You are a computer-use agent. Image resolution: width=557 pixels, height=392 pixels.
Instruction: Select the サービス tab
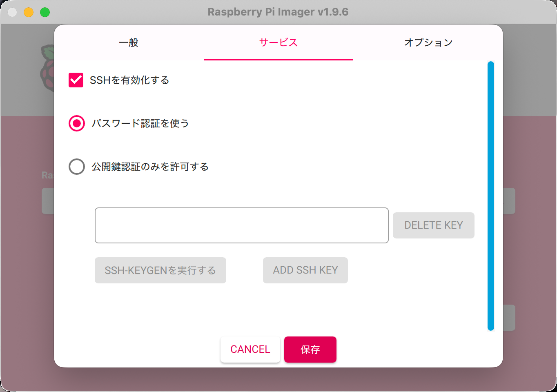[278, 42]
